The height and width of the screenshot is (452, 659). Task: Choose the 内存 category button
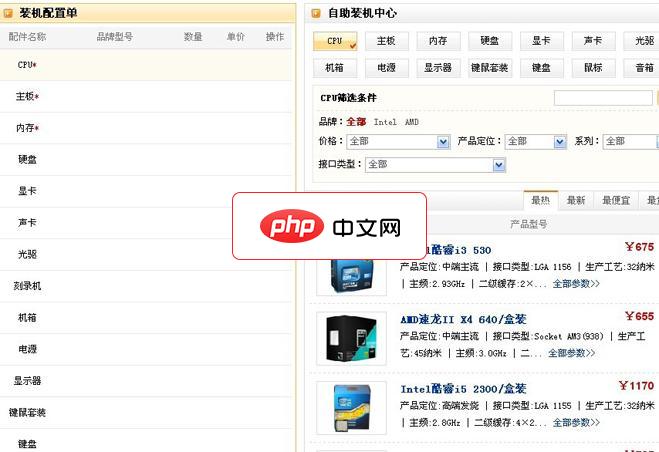coord(438,41)
